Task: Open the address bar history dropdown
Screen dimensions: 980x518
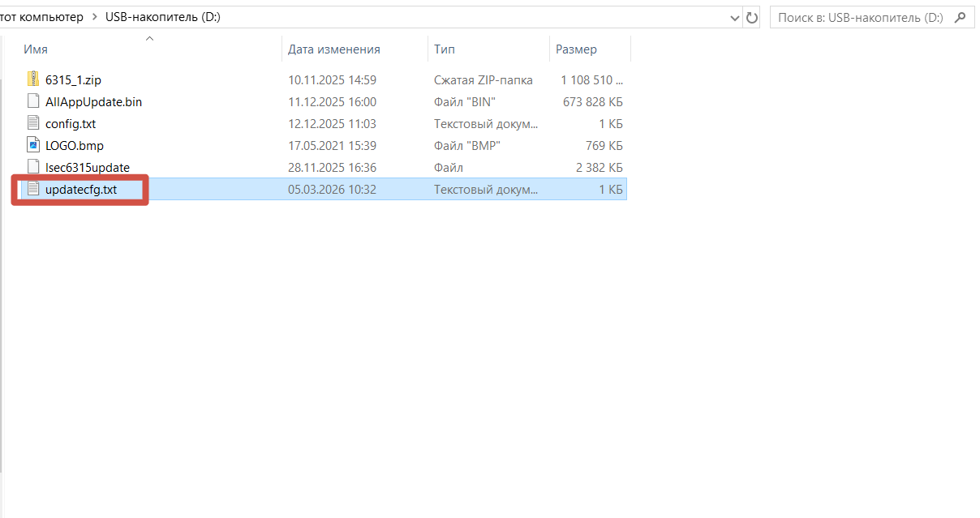Action: coord(734,17)
